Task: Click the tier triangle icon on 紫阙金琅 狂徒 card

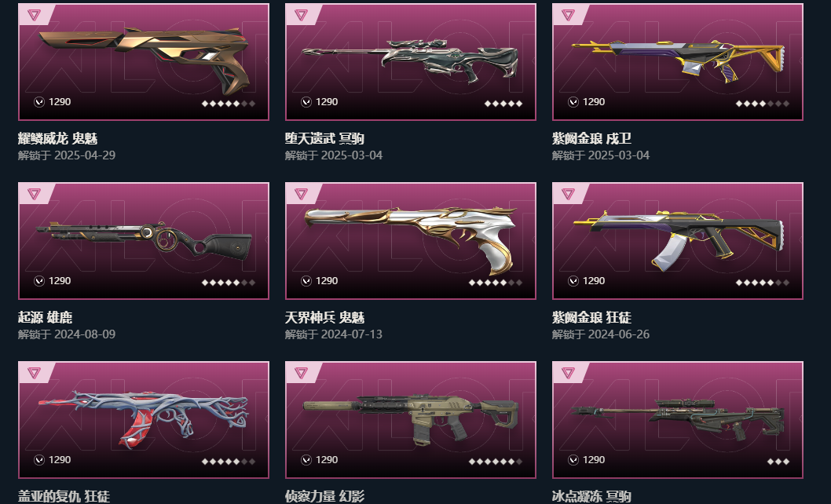Action: tap(568, 194)
